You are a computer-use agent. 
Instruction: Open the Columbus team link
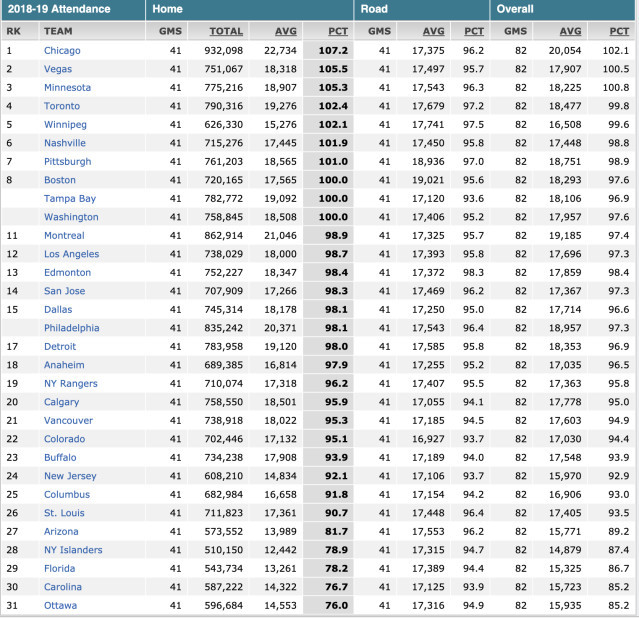(67, 494)
